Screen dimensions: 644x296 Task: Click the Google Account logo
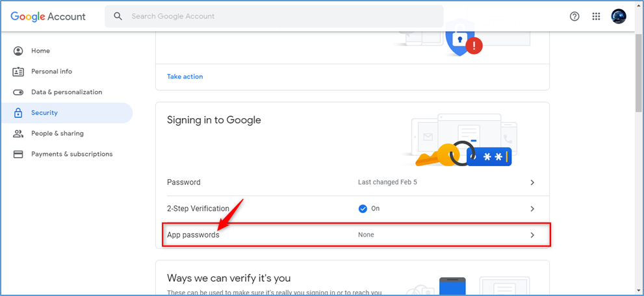(48, 16)
